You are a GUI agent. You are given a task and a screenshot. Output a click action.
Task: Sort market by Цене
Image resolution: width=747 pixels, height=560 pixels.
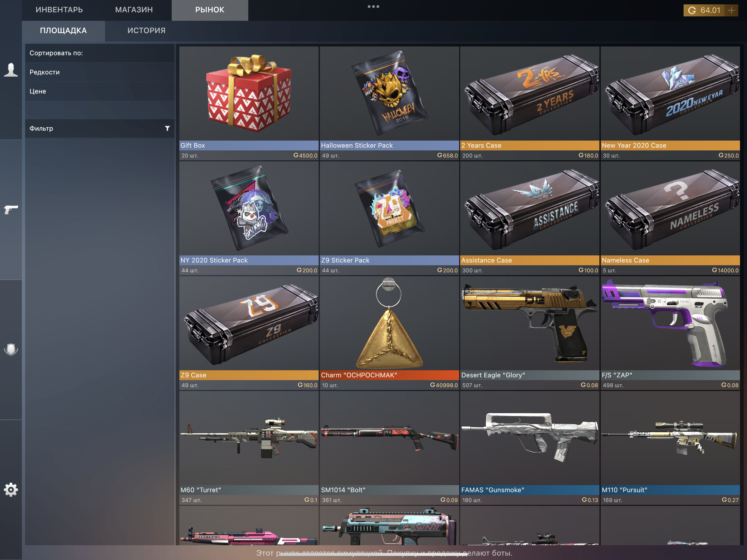tap(38, 91)
